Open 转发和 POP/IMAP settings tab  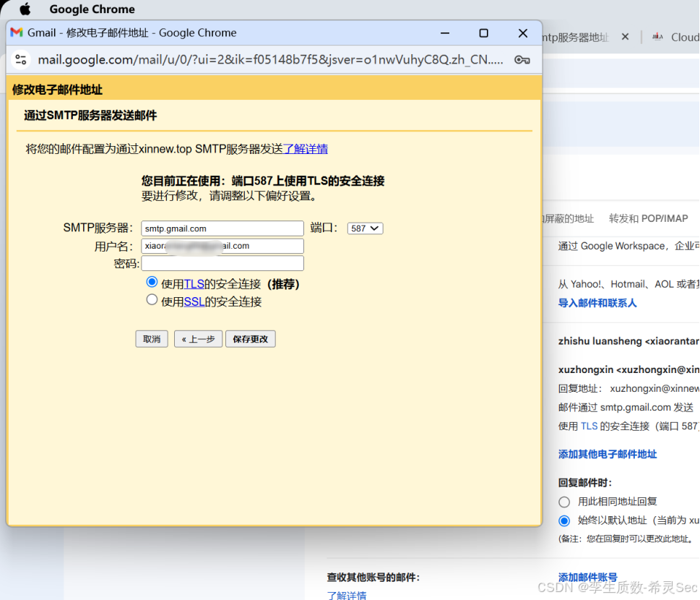click(x=648, y=218)
